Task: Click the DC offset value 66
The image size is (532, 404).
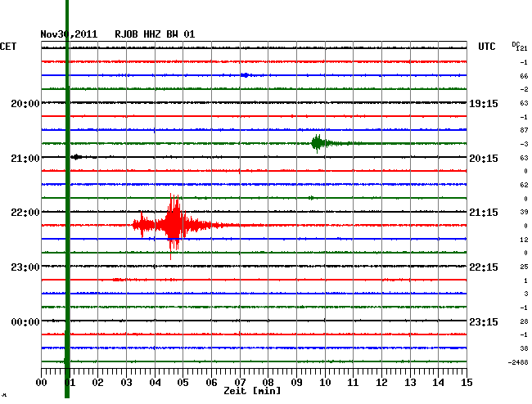Action: (x=524, y=76)
